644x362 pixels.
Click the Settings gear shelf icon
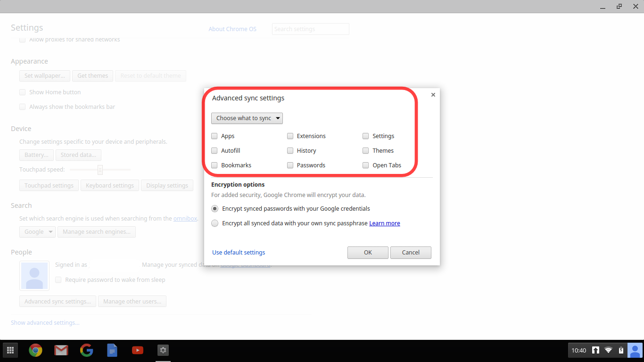[163, 350]
